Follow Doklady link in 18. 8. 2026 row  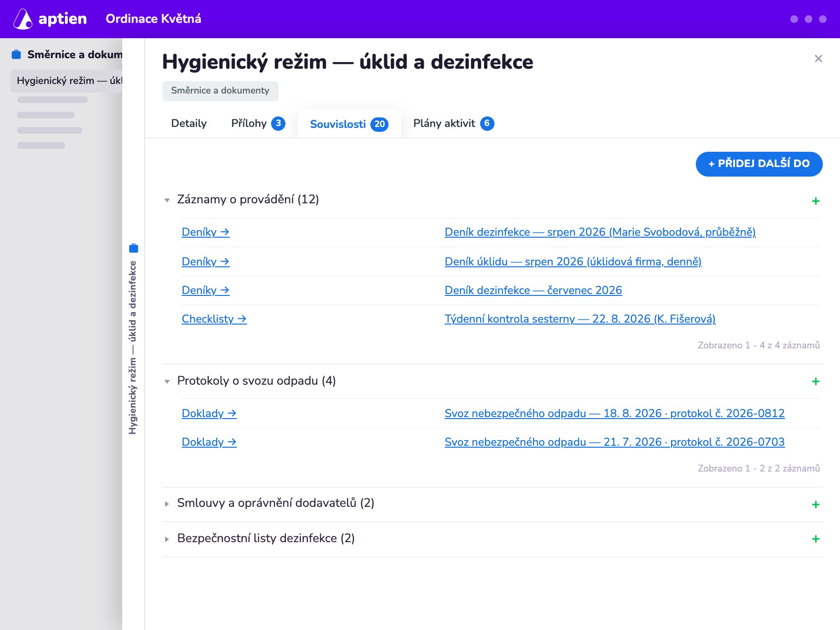pyautogui.click(x=209, y=413)
